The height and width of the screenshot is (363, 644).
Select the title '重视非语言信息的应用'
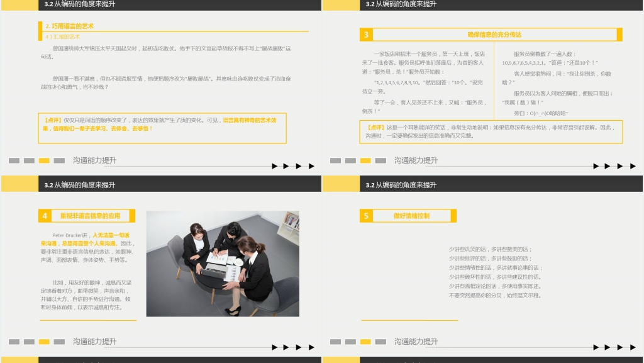point(91,216)
